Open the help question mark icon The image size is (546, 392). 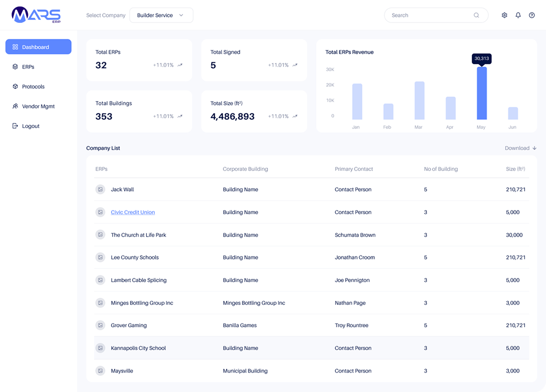coord(532,15)
